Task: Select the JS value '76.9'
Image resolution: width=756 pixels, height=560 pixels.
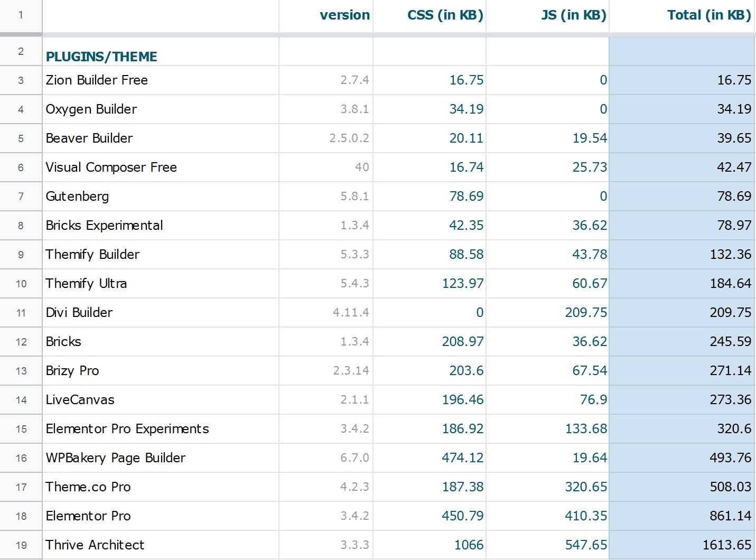Action: pyautogui.click(x=547, y=400)
